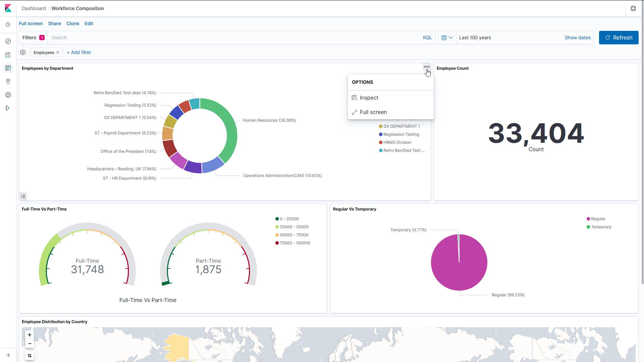Screen dimensions: 644x362
Task: Select Full screen in the panel Options menu
Action: click(x=373, y=112)
